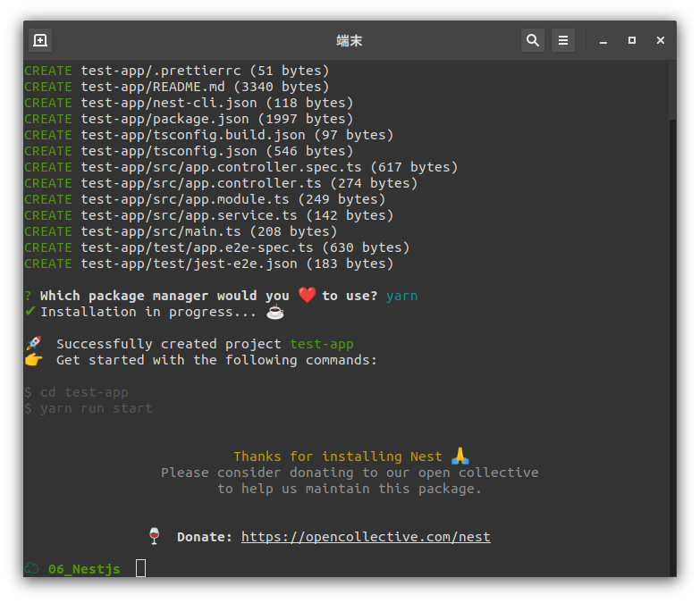Screen dimensions: 700x603
Task: Maximize the terminal window
Action: (x=632, y=40)
